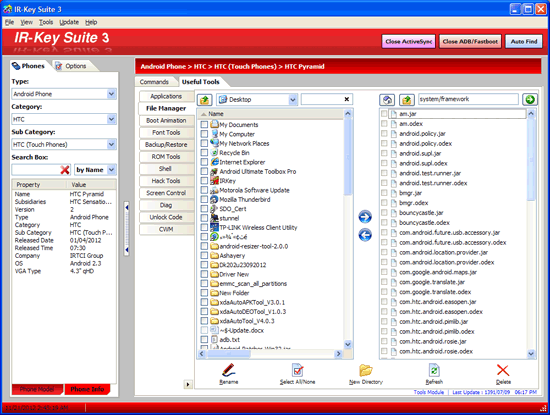This screenshot has width=550, height=415.
Task: Check the android.policy.jar checkbox
Action: [x=384, y=133]
